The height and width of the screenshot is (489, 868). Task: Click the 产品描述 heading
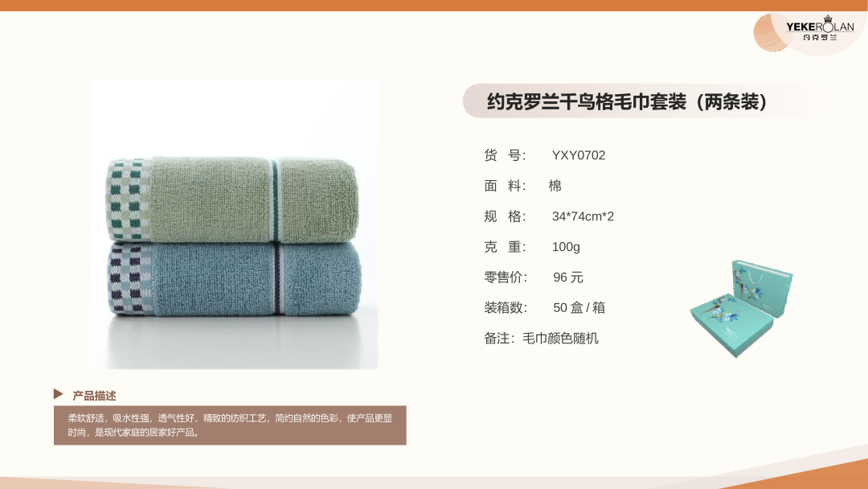[94, 396]
